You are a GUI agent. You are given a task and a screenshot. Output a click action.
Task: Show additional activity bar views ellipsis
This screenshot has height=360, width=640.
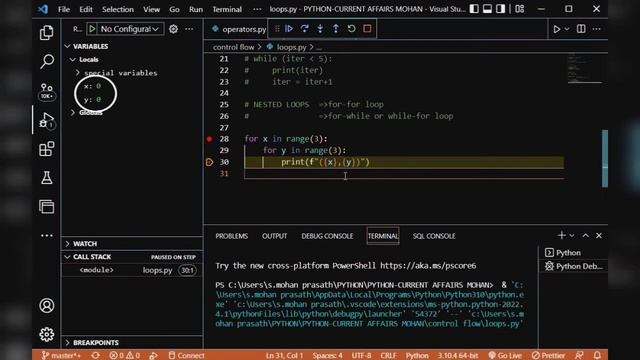coord(47,236)
